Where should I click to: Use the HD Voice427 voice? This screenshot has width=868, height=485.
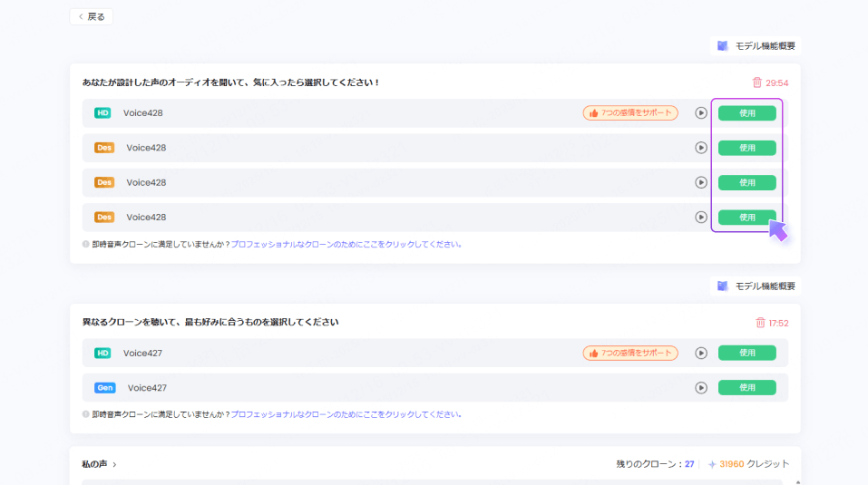tap(746, 354)
